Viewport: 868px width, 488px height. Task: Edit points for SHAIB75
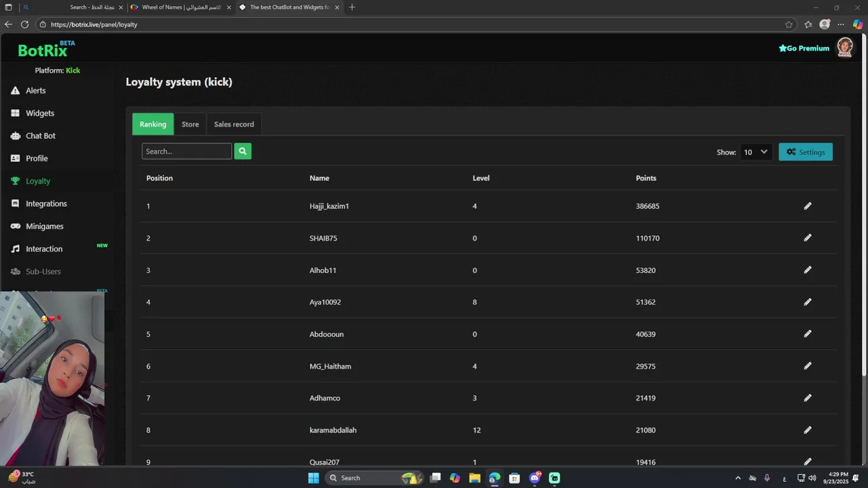coord(808,238)
